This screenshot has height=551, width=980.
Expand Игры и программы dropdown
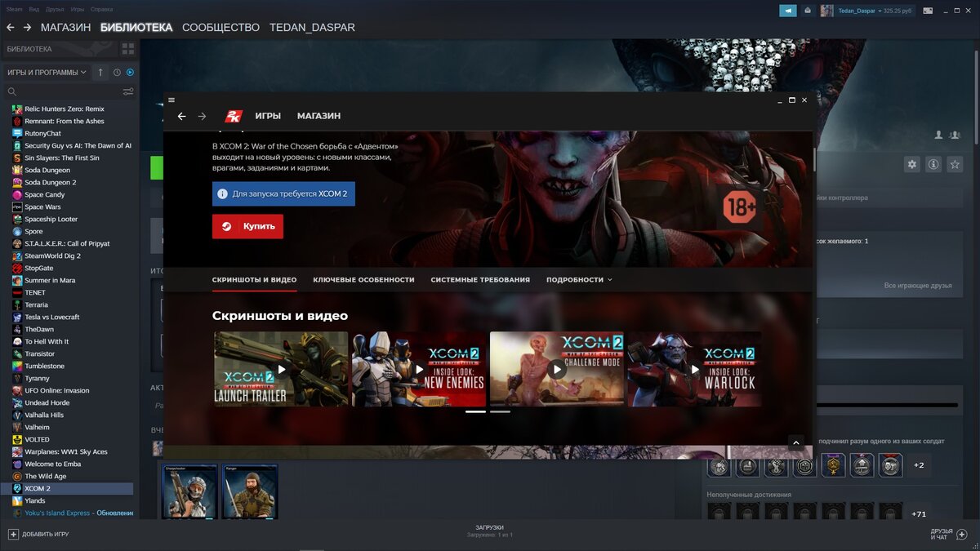[x=47, y=72]
